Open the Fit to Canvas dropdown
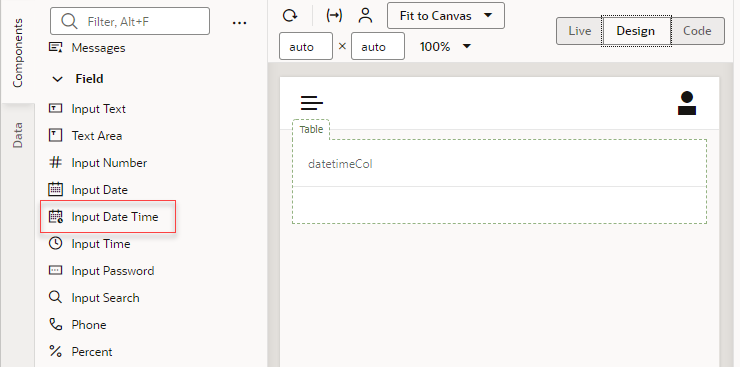740x367 pixels. point(446,16)
